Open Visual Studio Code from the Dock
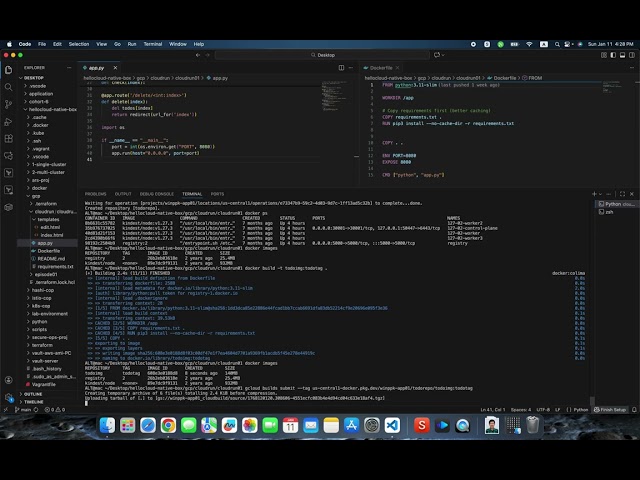Image resolution: width=640 pixels, height=480 pixels. (x=392, y=425)
